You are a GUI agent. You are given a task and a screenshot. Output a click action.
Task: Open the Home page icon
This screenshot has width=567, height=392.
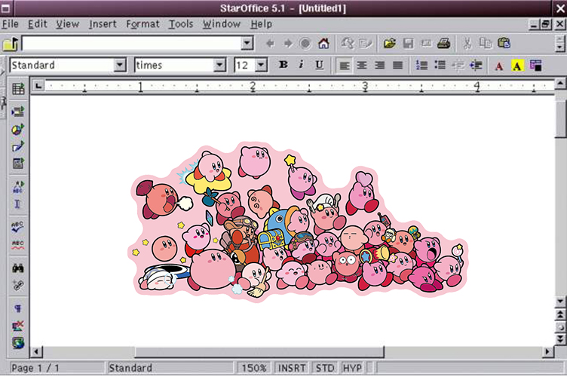coord(323,44)
